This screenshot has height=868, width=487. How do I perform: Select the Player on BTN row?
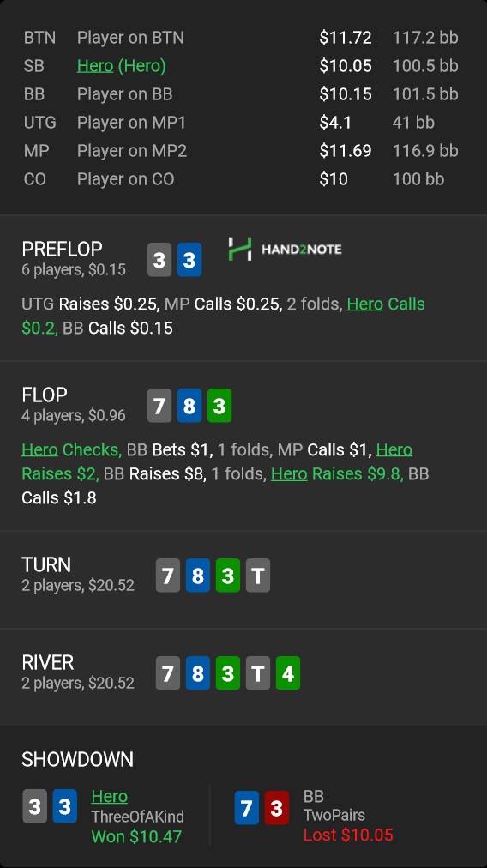click(241, 38)
